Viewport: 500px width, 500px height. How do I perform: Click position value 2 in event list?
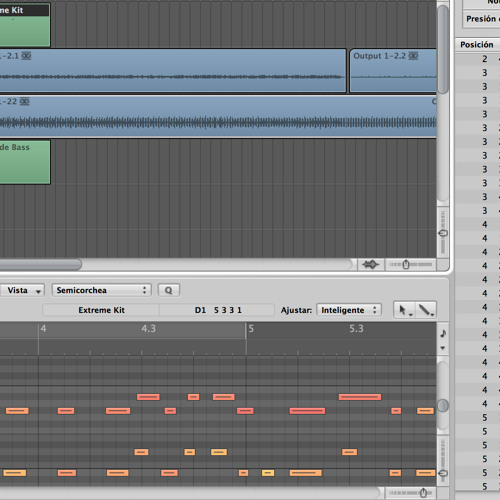tap(485, 59)
